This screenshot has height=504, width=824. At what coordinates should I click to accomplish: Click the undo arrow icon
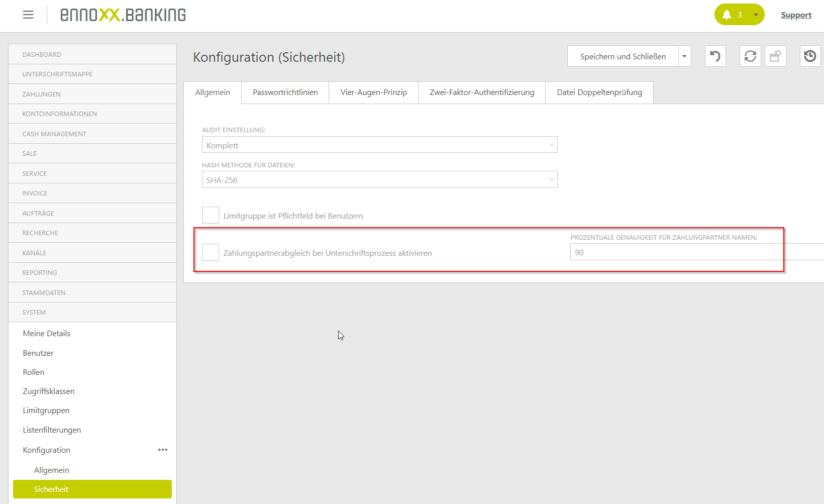715,56
